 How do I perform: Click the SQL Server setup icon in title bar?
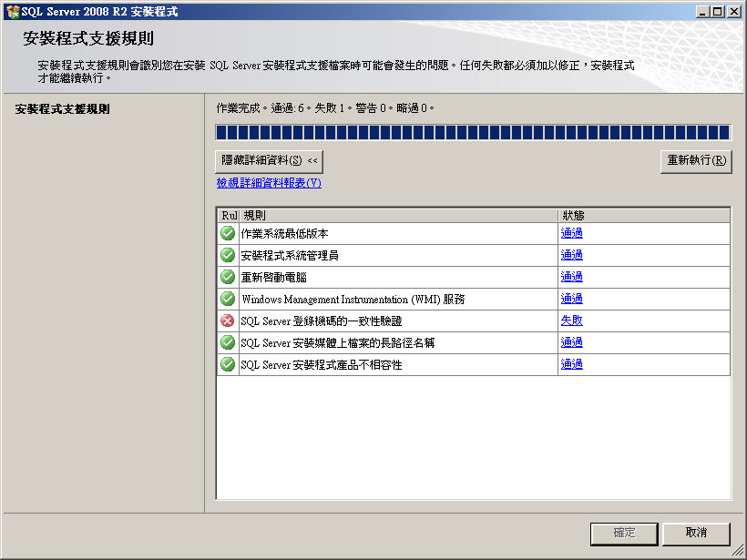(13, 12)
